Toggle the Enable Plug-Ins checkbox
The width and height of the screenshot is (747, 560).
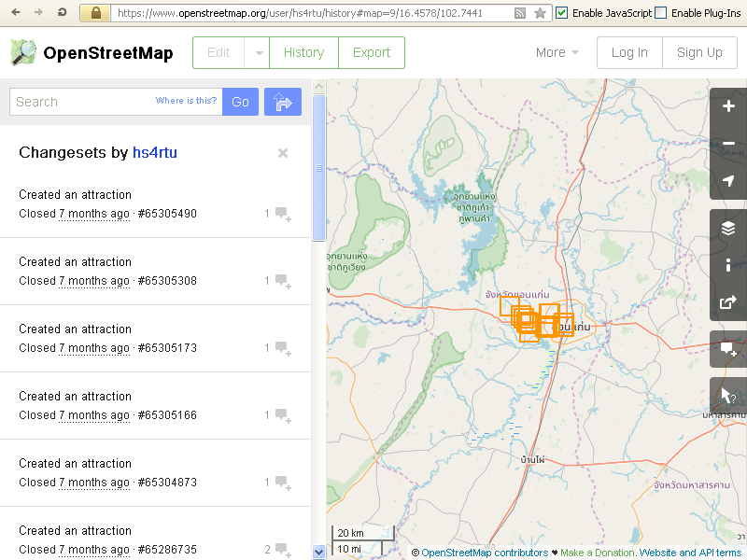coord(660,13)
